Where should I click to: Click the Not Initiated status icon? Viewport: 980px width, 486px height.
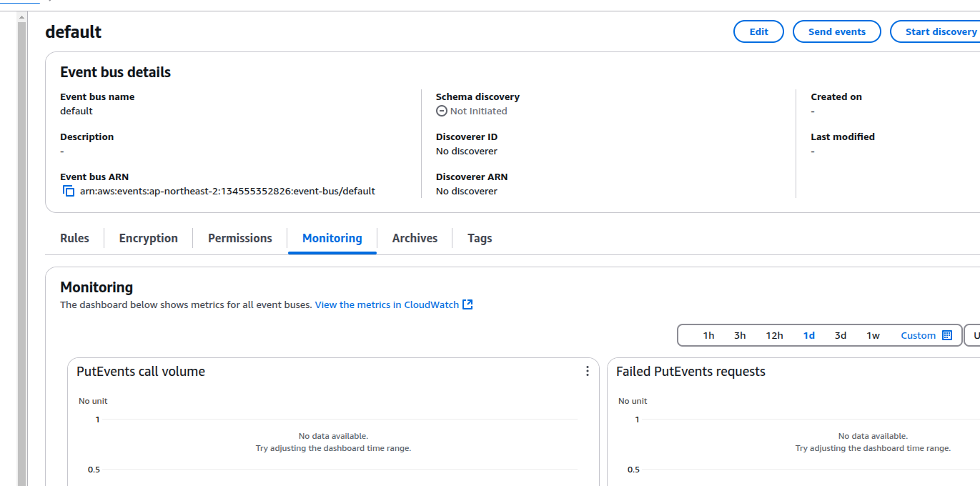point(442,111)
